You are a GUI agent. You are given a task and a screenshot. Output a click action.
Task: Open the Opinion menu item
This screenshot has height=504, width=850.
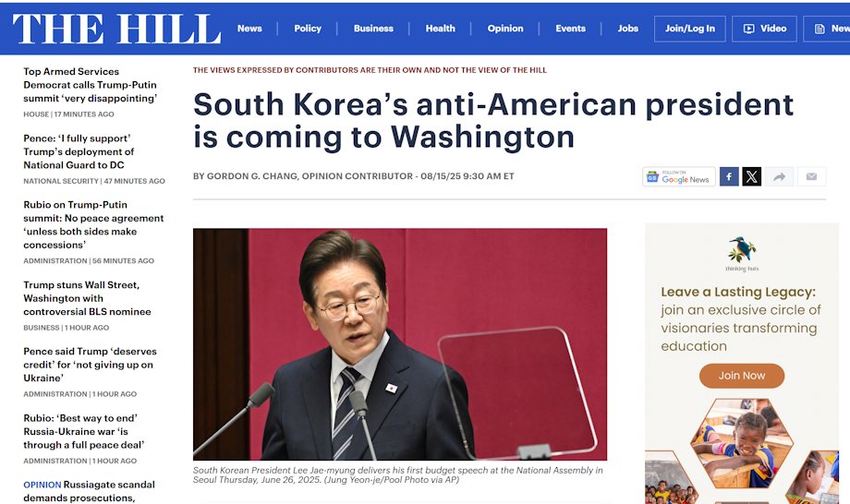[505, 29]
